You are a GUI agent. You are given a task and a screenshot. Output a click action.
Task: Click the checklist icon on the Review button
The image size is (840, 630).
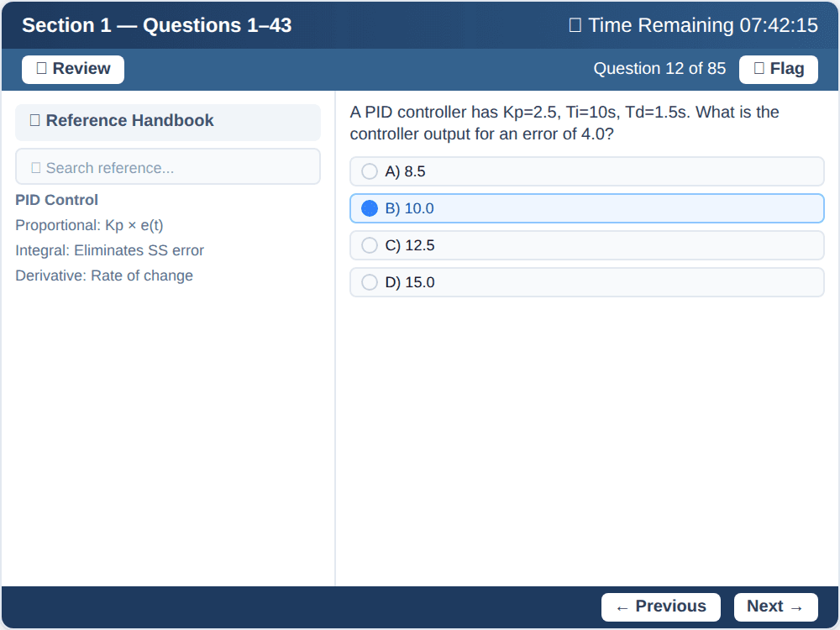(x=43, y=69)
